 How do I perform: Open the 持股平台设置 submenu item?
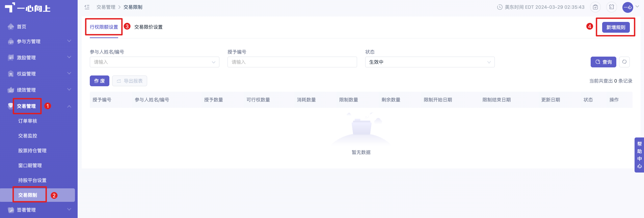32,180
